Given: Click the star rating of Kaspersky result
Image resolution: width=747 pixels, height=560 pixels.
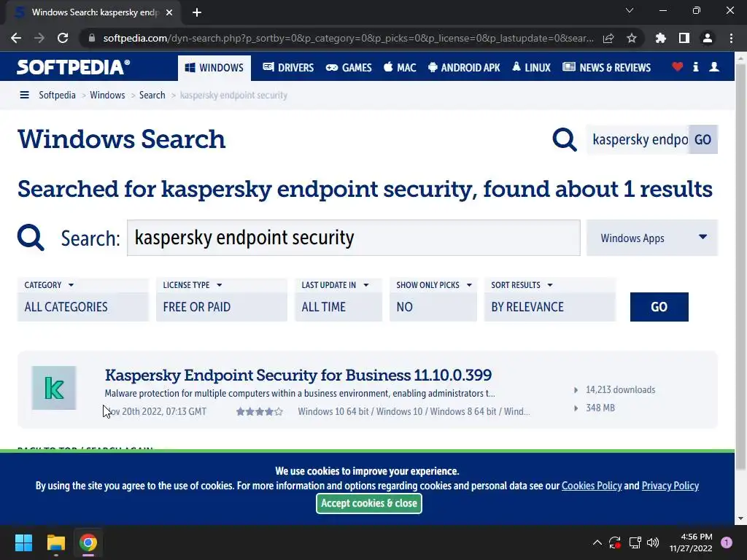Looking at the screenshot, I should [x=259, y=411].
